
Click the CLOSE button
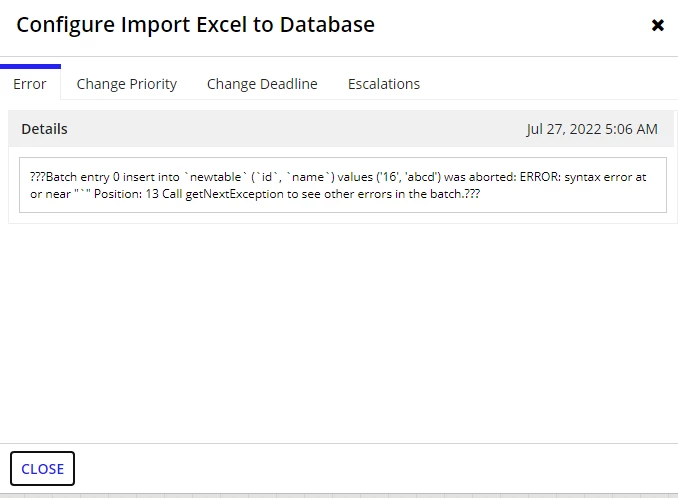point(42,469)
